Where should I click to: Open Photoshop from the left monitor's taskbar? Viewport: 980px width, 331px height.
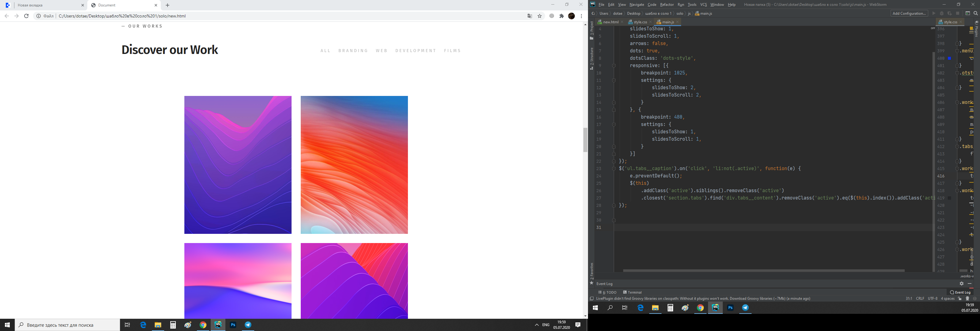click(233, 325)
